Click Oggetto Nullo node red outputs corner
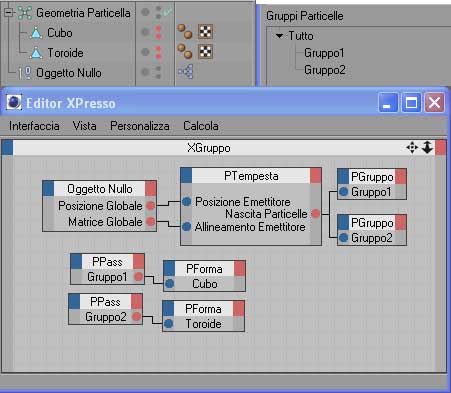This screenshot has height=393, width=451. tap(151, 189)
